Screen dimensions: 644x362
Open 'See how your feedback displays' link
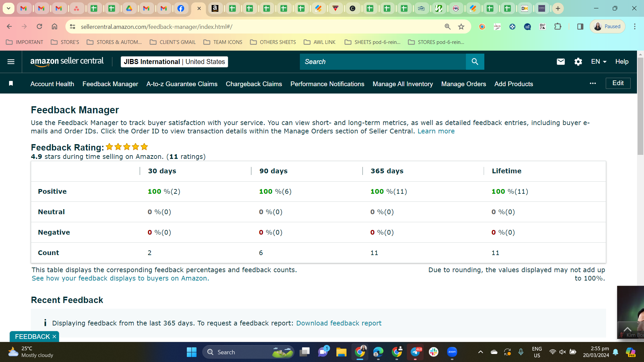pos(120,278)
